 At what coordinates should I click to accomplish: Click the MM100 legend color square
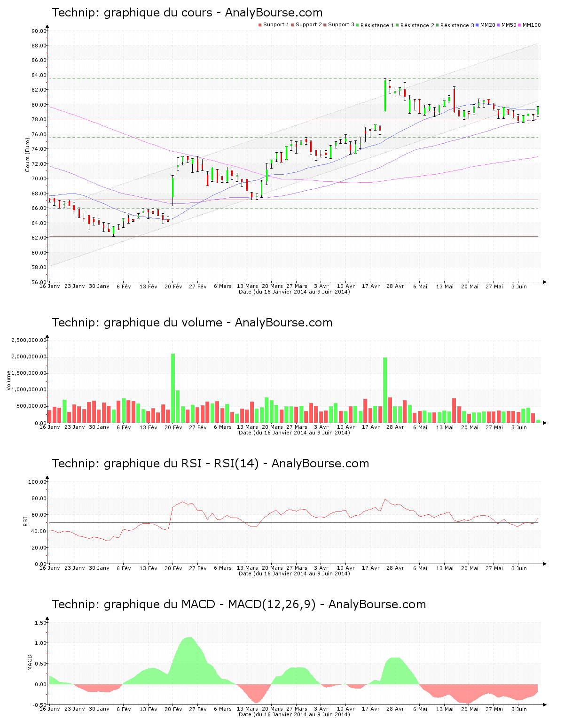tap(520, 25)
